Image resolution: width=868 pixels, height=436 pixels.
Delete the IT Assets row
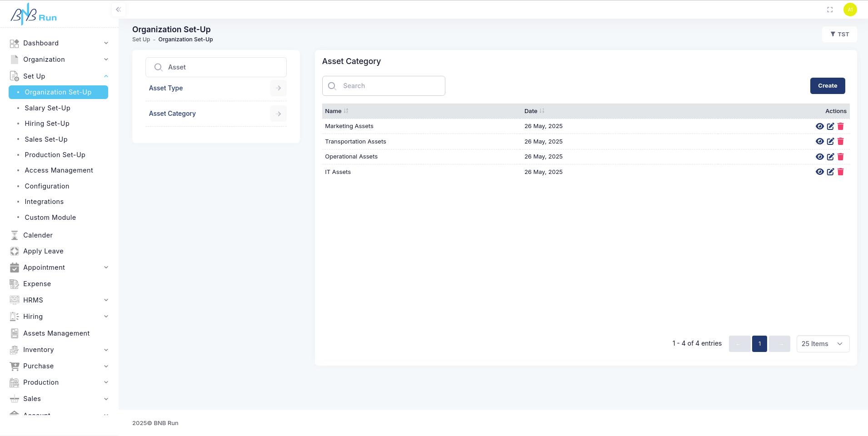(840, 172)
